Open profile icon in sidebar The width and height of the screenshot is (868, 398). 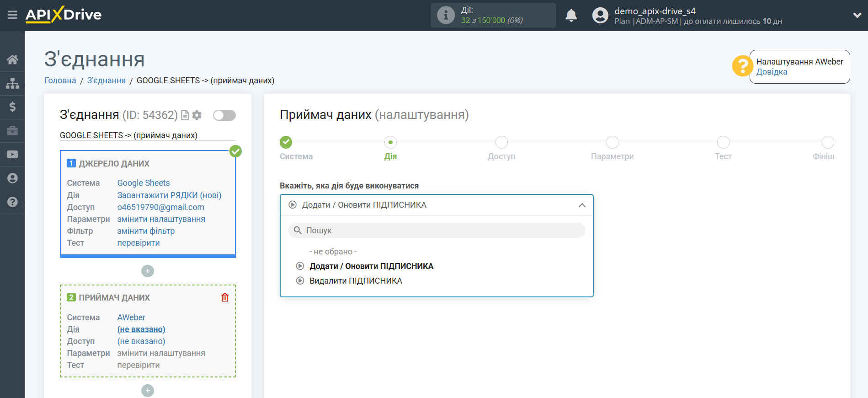(x=12, y=178)
